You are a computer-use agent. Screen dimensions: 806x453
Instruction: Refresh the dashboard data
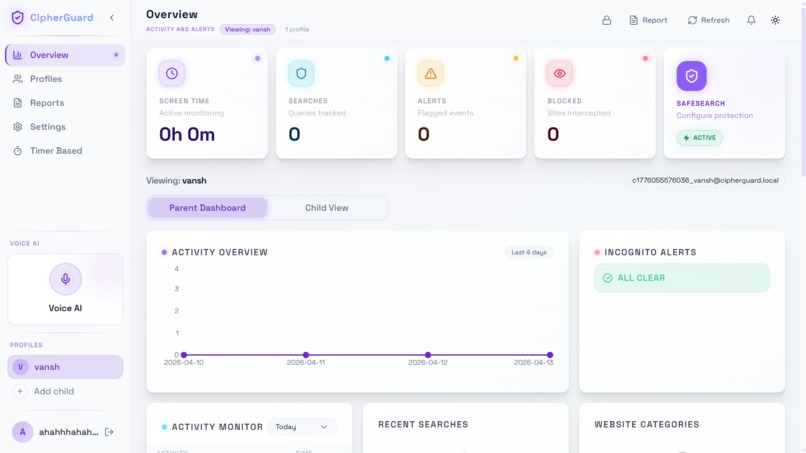(x=708, y=20)
